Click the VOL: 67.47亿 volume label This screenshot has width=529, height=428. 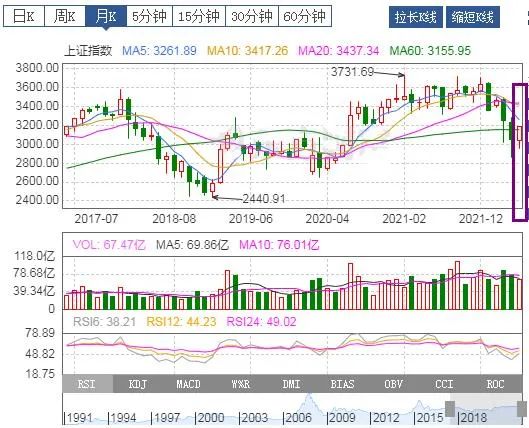[109, 245]
